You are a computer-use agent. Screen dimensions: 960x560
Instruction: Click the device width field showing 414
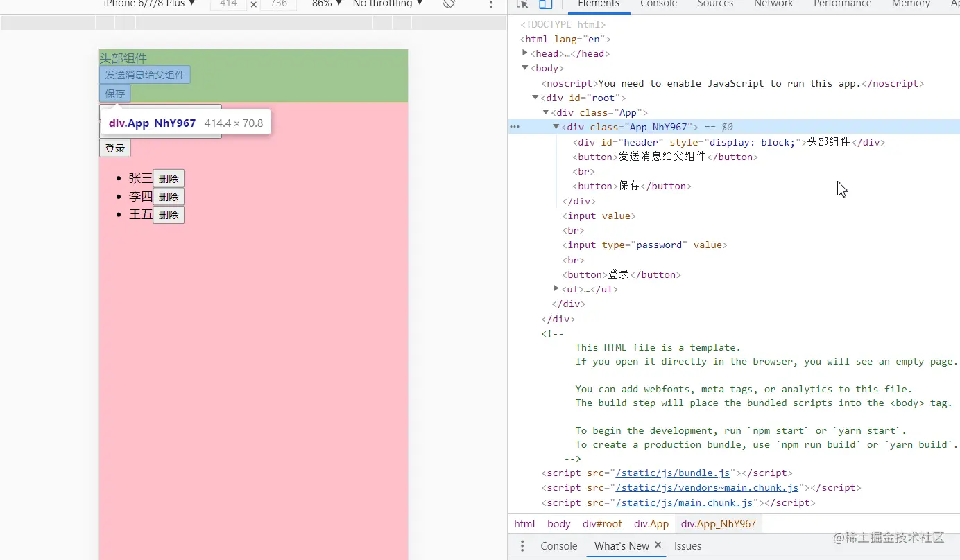point(229,3)
